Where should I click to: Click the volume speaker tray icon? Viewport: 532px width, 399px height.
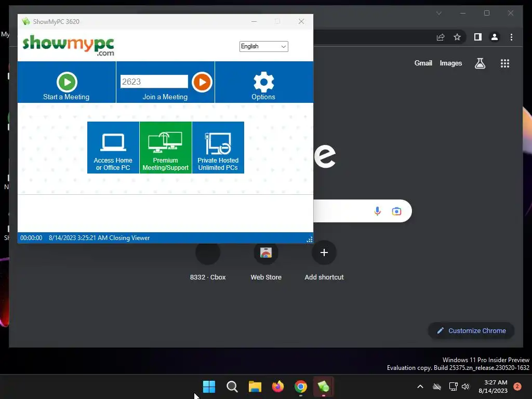tap(465, 387)
